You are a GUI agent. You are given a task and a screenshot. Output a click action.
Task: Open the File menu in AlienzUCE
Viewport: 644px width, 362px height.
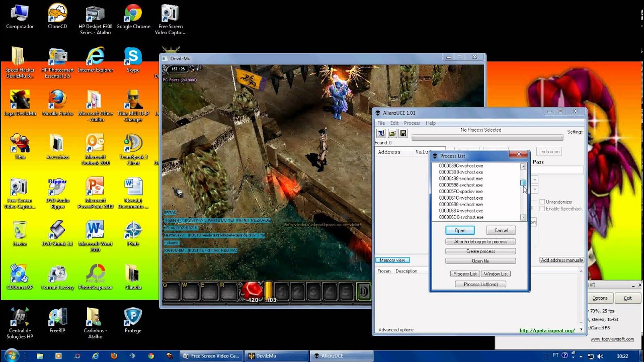point(381,123)
